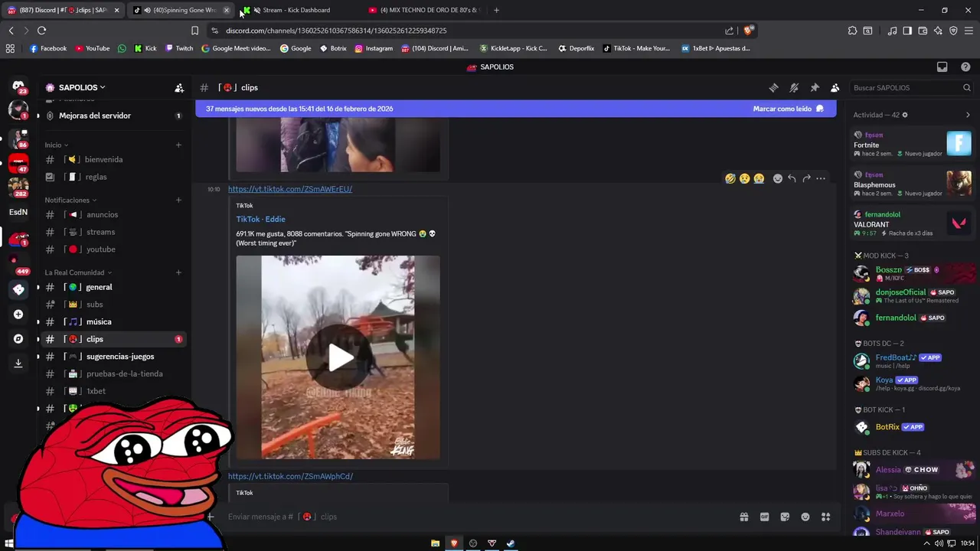Open Discord direct messages home icon
Viewport: 980px width, 551px height.
click(18, 86)
